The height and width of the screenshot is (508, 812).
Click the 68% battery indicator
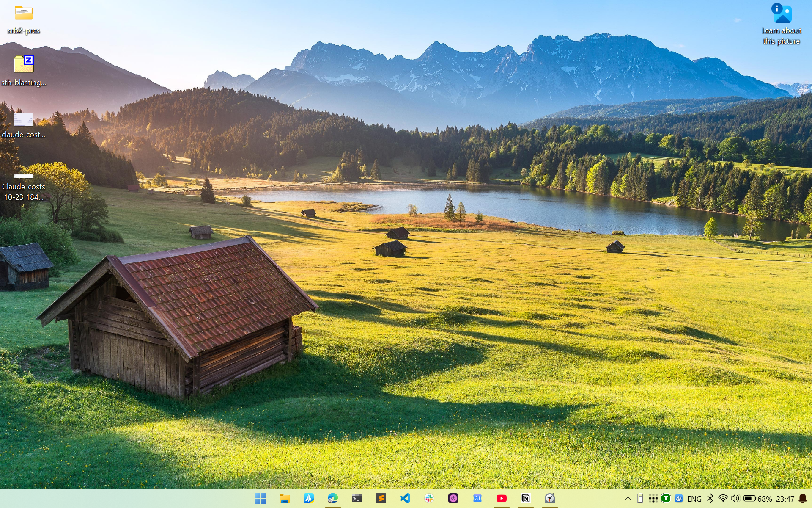tap(757, 499)
